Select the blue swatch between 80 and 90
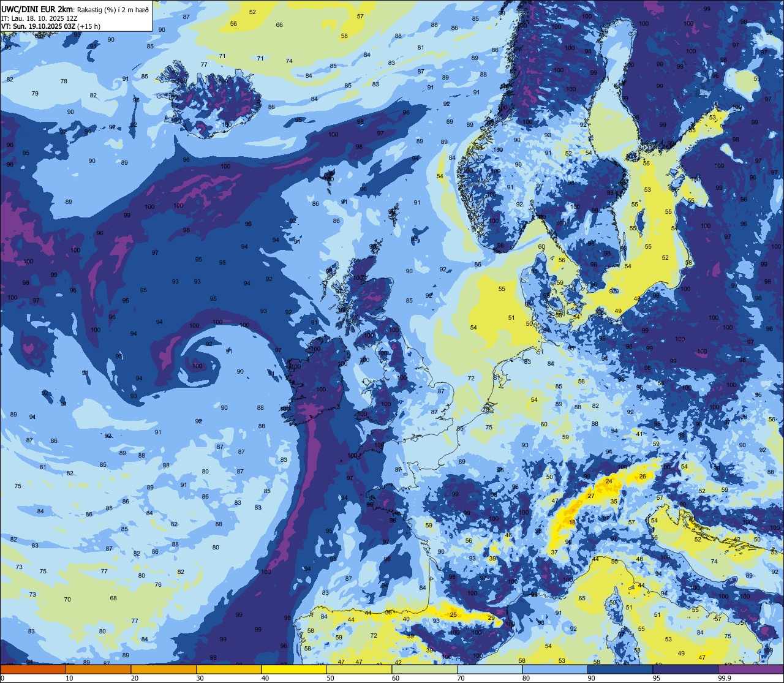 click(555, 669)
